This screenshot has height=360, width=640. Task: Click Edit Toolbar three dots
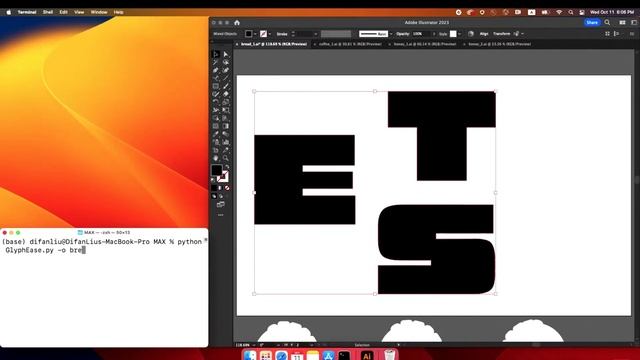click(220, 215)
